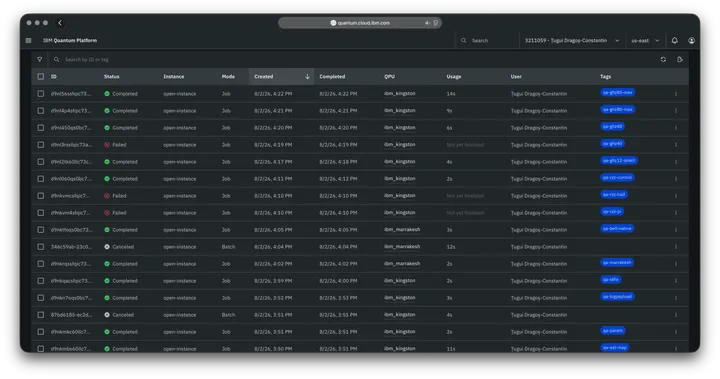Sort by the Status column header

(112, 77)
